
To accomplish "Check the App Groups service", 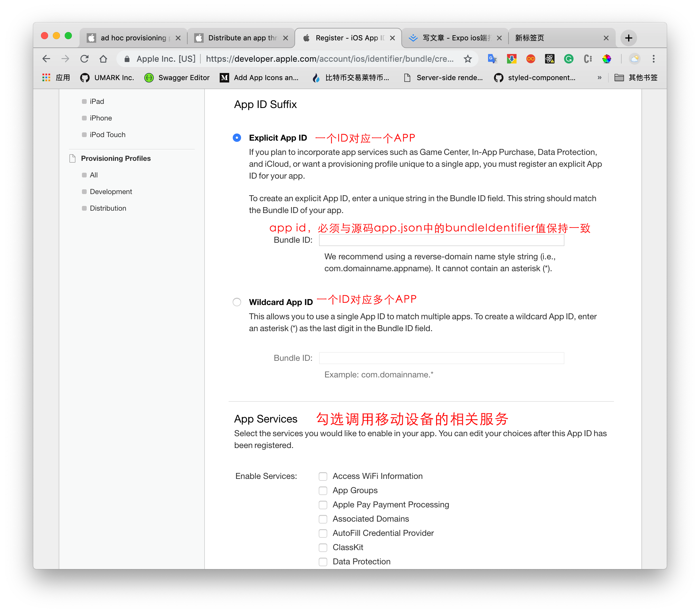I will (x=323, y=490).
